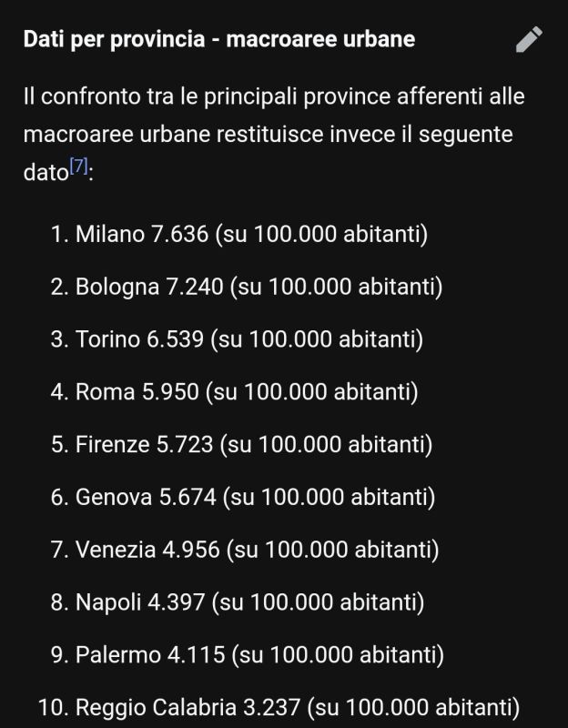Click the Genova 5.674 list entry
The width and height of the screenshot is (568, 728).
(x=255, y=498)
